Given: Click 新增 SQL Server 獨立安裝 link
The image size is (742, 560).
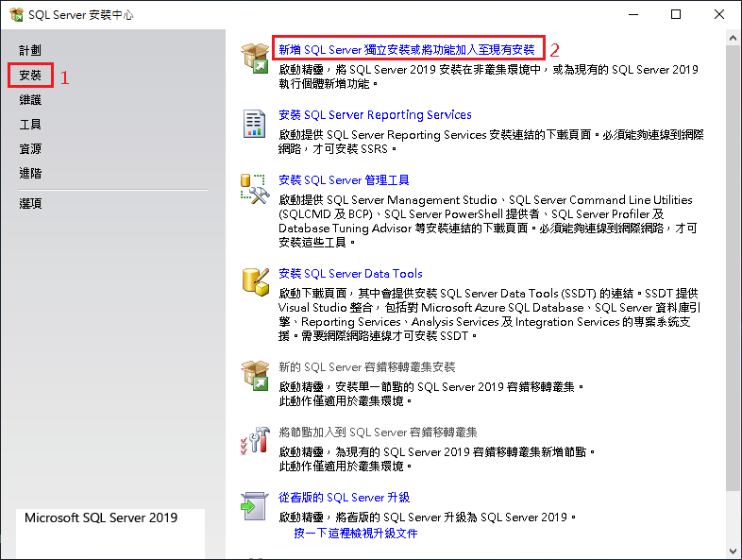Looking at the screenshot, I should (407, 50).
